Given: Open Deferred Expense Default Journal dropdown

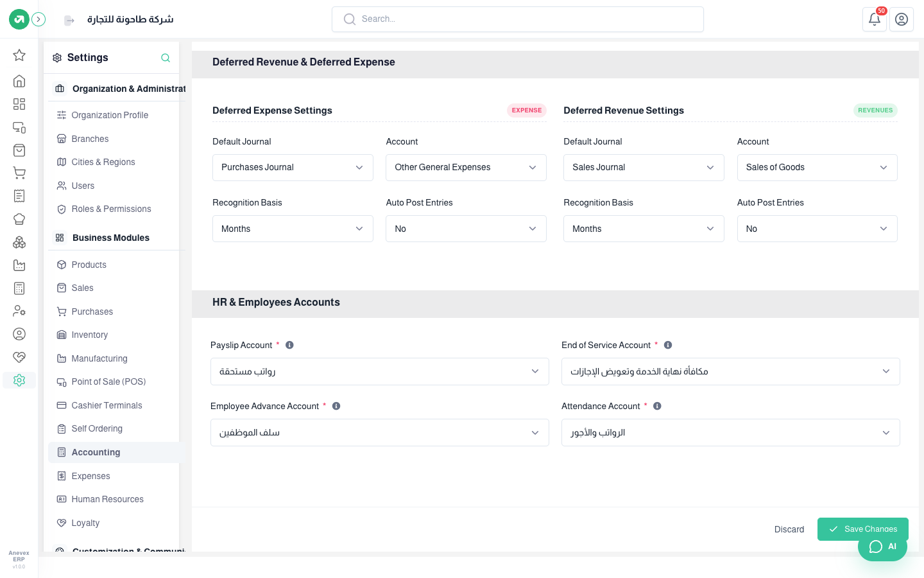Looking at the screenshot, I should pyautogui.click(x=293, y=168).
